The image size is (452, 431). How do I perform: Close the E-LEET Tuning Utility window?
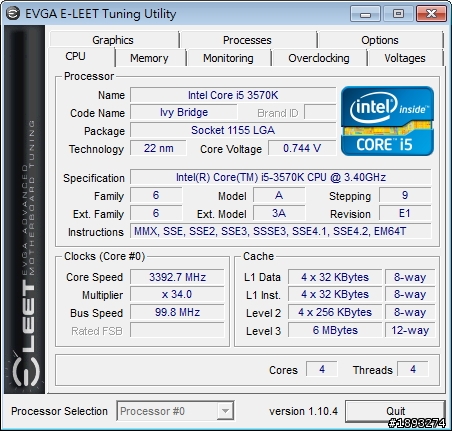tap(431, 14)
